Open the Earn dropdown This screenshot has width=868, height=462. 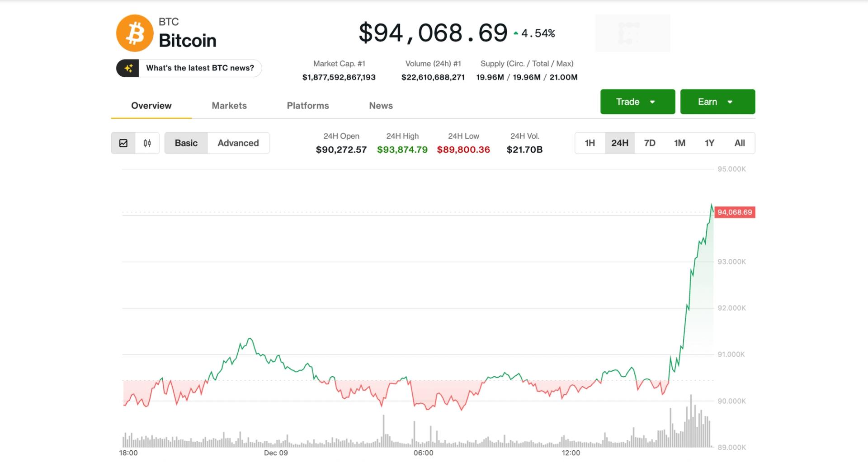[717, 102]
